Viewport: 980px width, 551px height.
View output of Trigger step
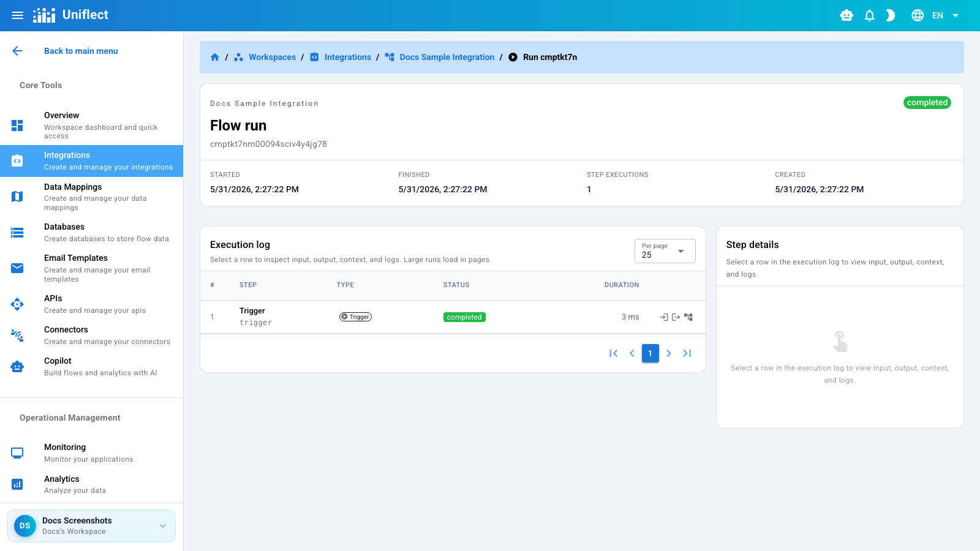(x=676, y=317)
